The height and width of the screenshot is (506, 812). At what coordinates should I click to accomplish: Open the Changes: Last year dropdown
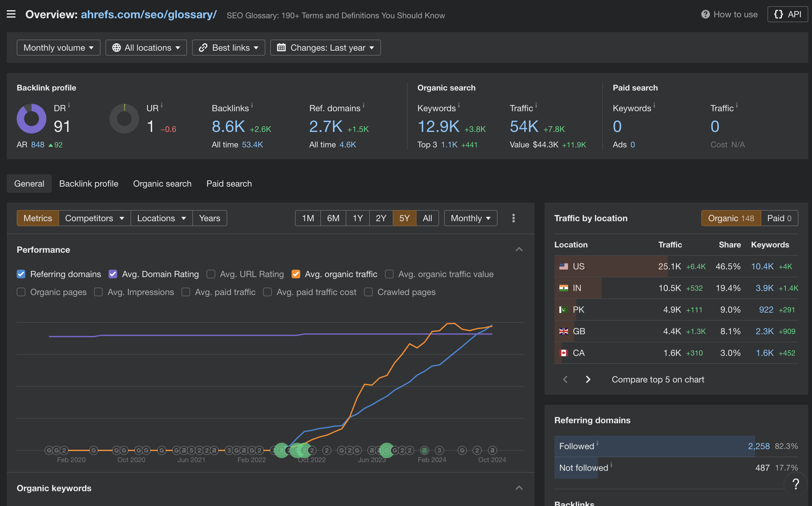tap(325, 48)
